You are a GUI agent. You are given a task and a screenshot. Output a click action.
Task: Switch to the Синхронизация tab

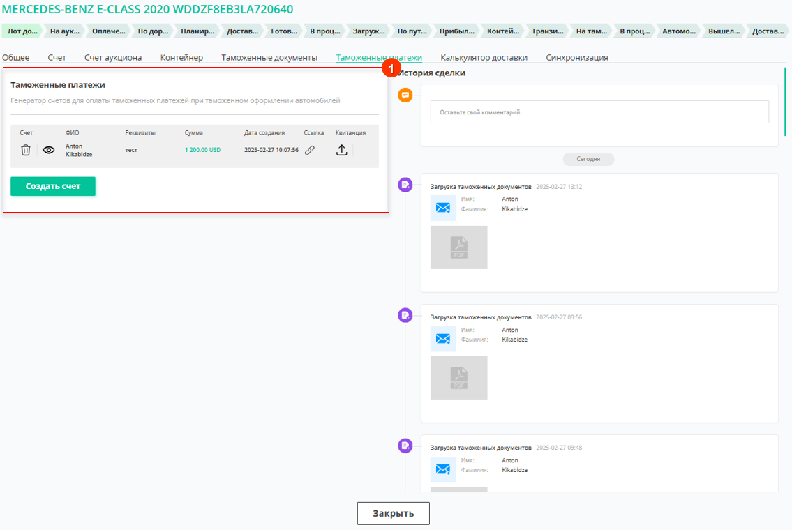577,58
